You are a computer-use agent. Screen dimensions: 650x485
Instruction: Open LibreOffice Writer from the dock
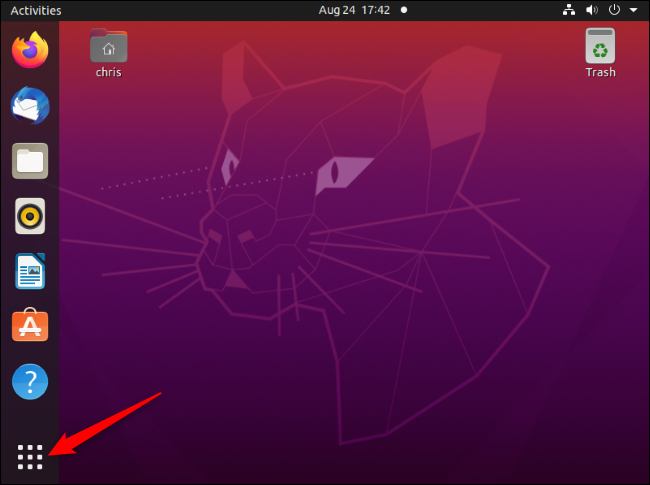tap(30, 271)
